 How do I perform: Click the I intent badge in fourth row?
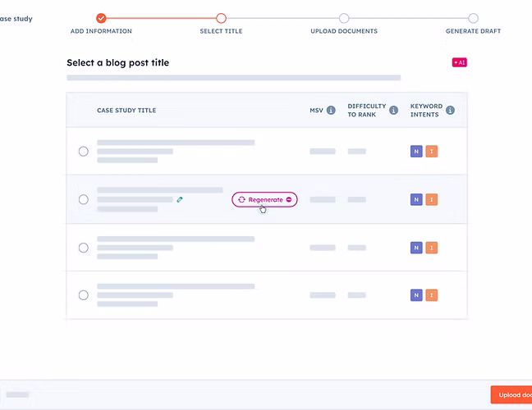coord(432,295)
